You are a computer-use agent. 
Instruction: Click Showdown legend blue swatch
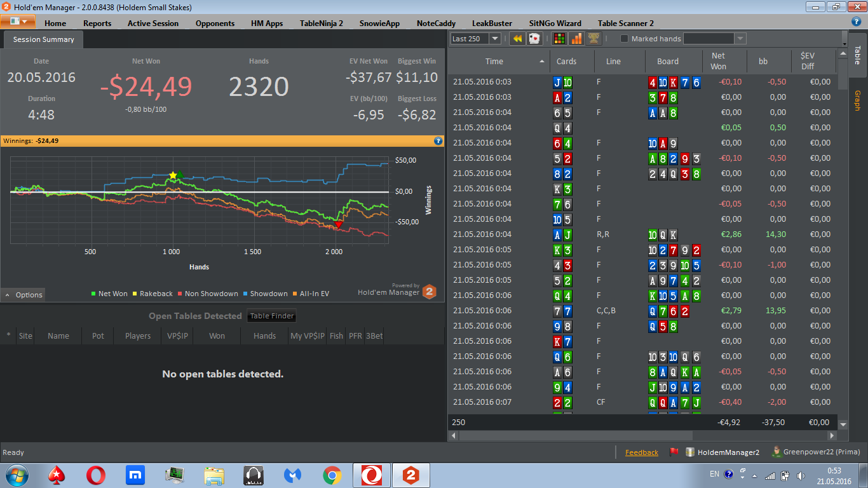point(245,294)
